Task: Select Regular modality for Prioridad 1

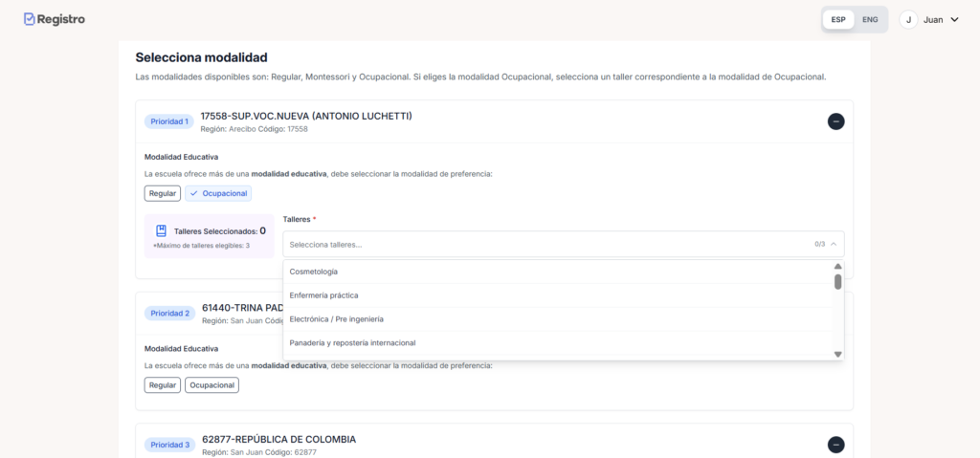Action: tap(163, 193)
